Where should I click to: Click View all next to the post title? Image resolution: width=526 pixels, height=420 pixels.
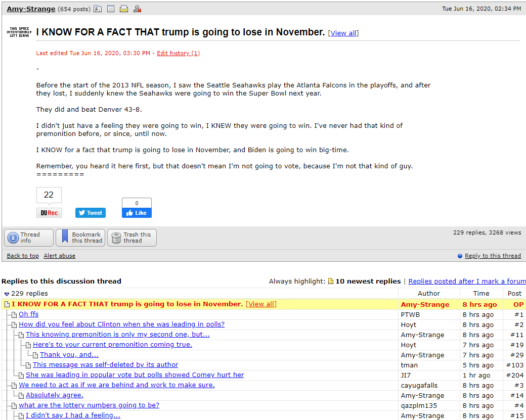tap(343, 33)
